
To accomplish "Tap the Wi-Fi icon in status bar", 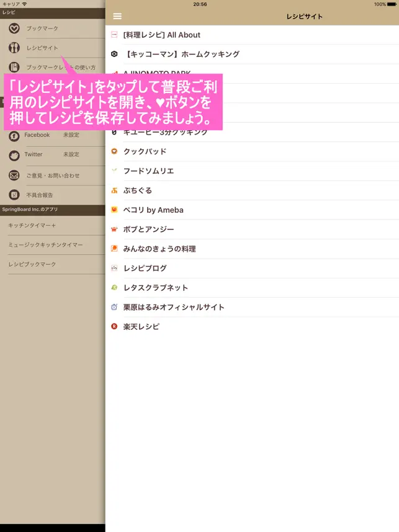I will click(x=24, y=4).
